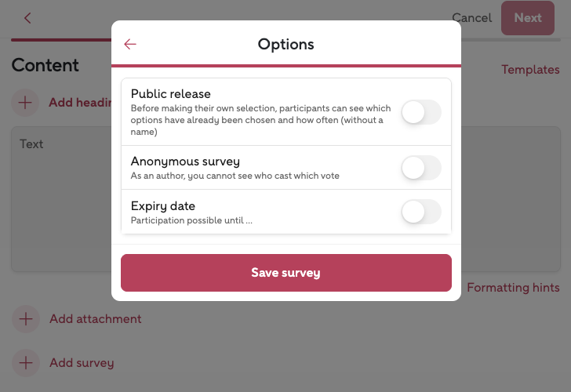The image size is (571, 392).
Task: Click the plus icon next to Add attachment
Action: pyautogui.click(x=26, y=319)
